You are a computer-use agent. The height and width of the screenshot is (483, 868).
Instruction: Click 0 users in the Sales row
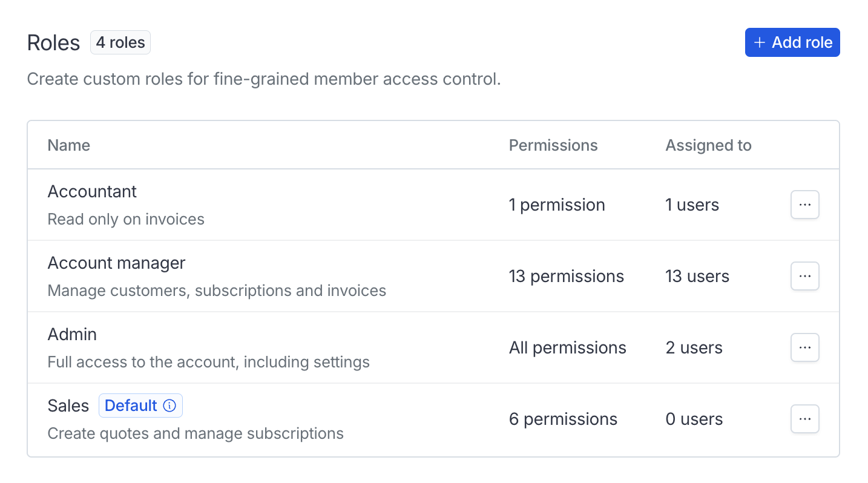(694, 419)
